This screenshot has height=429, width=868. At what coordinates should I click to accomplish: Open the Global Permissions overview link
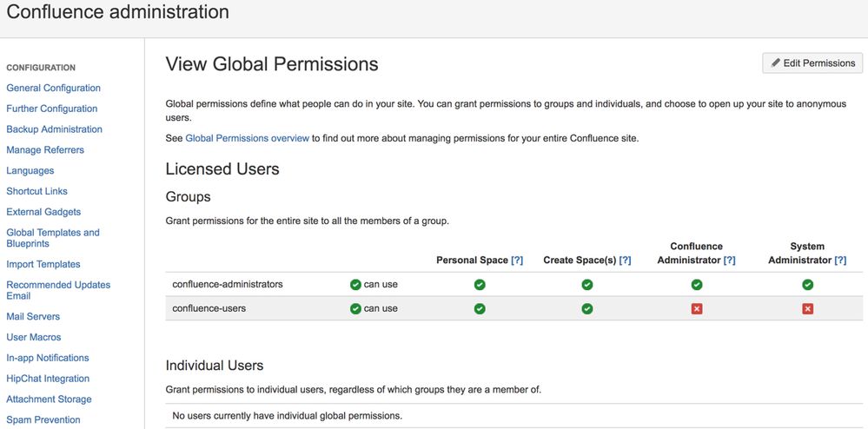point(247,138)
